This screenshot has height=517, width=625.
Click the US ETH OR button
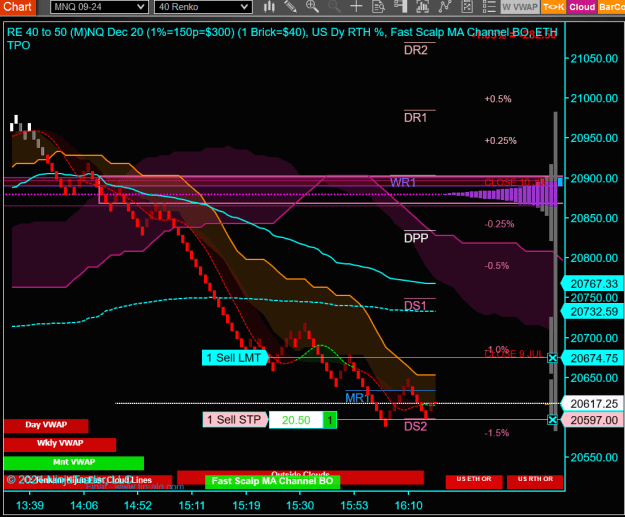point(474,481)
